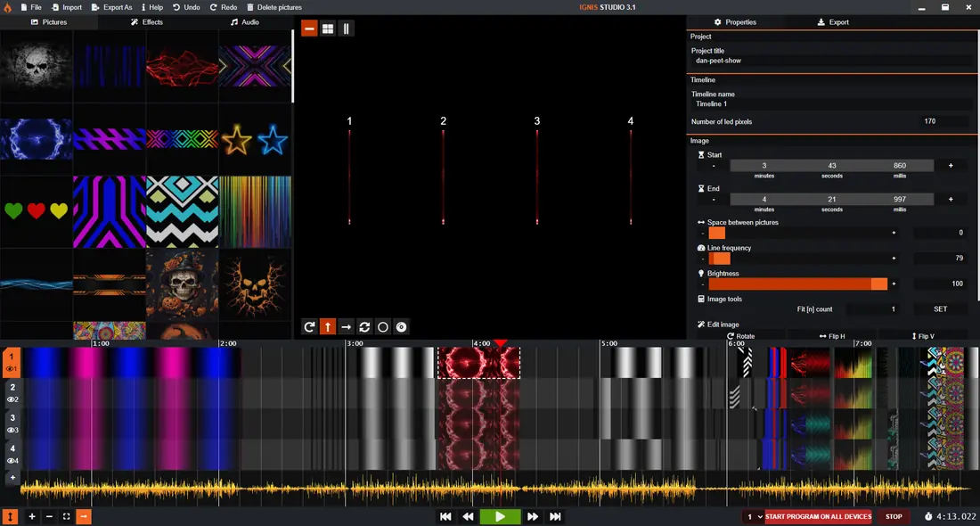
Task: Click Delete pictures in top bar
Action: 274,7
